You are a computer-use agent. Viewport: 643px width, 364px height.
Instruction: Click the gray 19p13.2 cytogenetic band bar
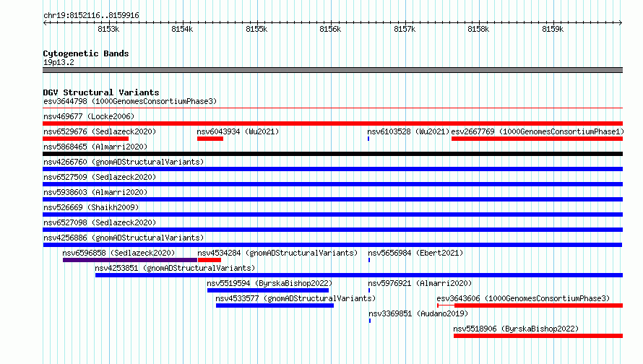[x=332, y=70]
